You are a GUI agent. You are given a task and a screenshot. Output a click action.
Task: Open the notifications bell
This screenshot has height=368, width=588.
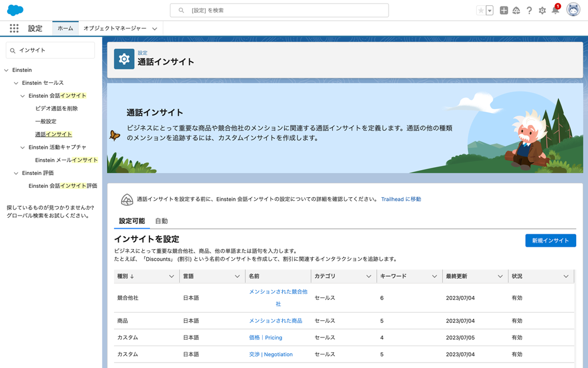click(x=555, y=11)
